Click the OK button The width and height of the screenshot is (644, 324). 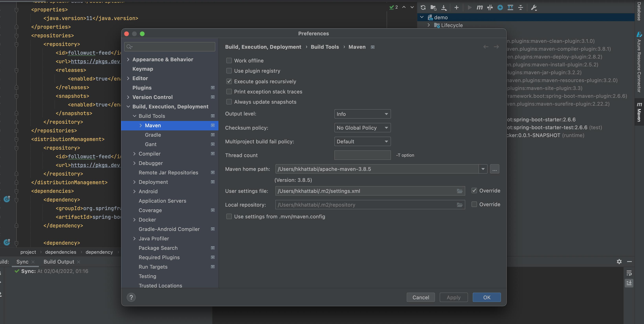pyautogui.click(x=486, y=297)
